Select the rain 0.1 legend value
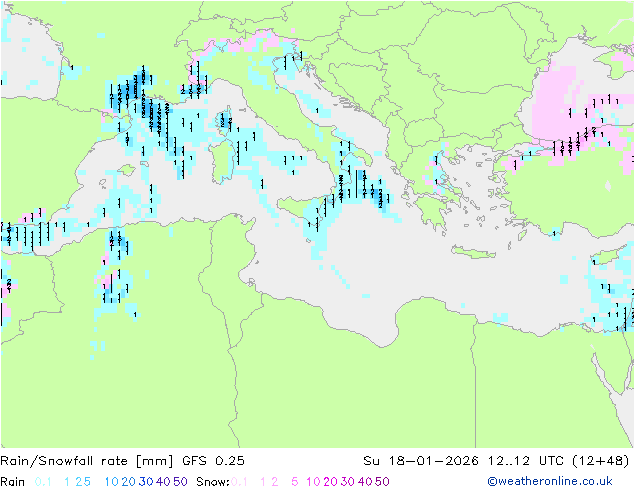This screenshot has height=490, width=634. [43, 482]
